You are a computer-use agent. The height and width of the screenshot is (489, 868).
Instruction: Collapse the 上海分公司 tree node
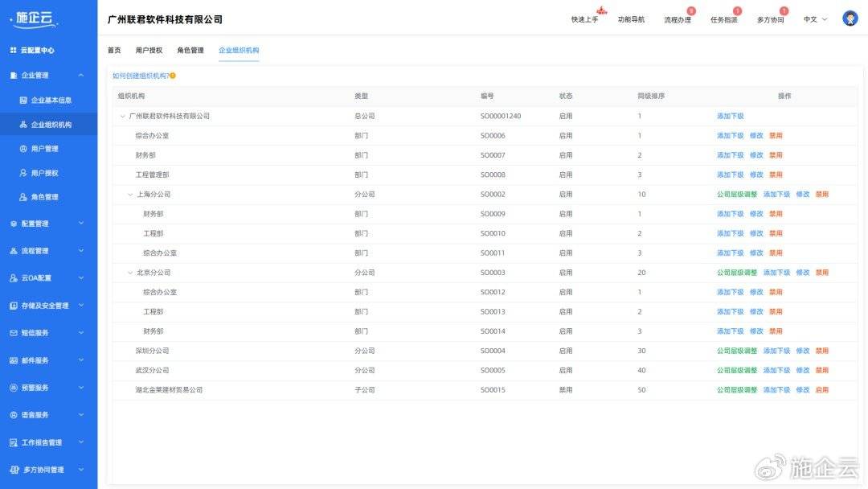(130, 195)
